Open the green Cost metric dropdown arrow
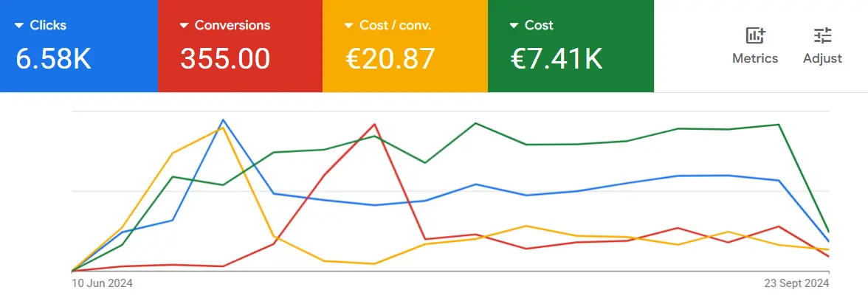This screenshot has height=301, width=868. tap(514, 26)
